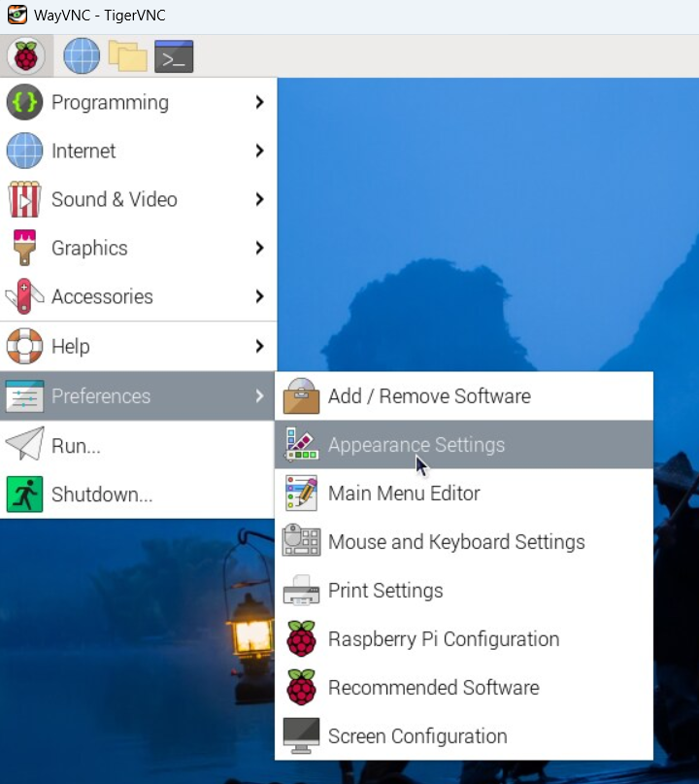Click the Print Settings printer icon
Screen dimensions: 699x784
(301, 590)
